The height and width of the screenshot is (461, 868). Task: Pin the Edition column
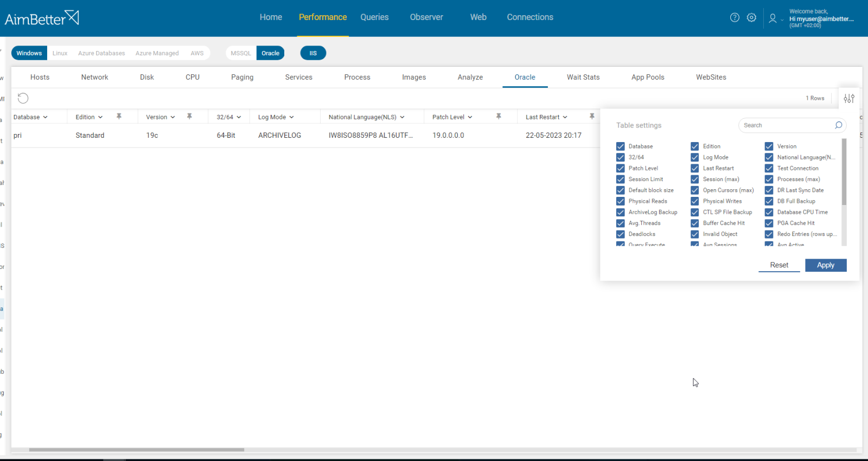[119, 117]
